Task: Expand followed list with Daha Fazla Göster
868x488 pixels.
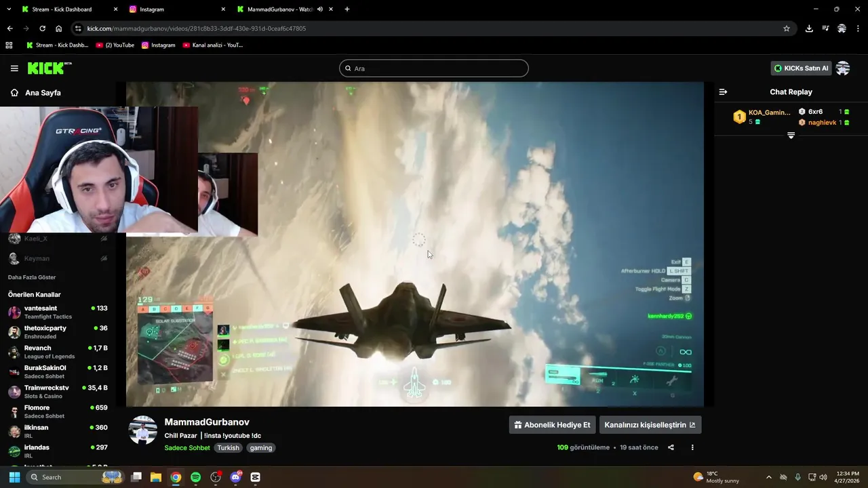Action: [x=32, y=277]
